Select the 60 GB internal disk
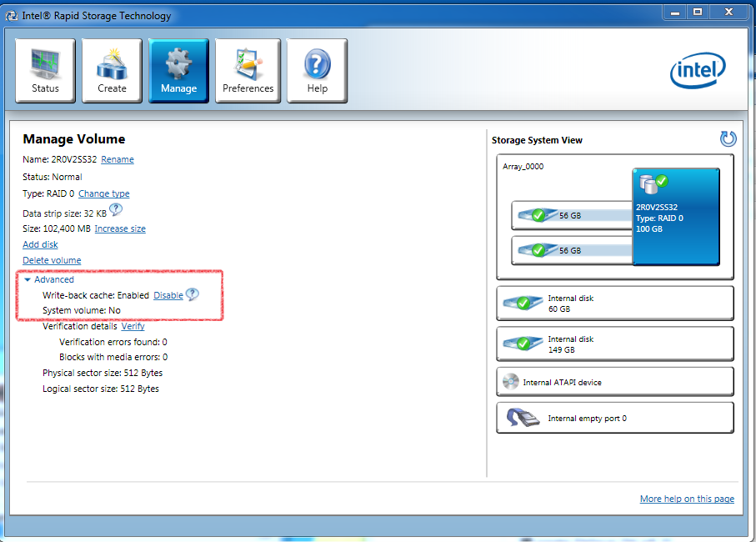 (615, 304)
